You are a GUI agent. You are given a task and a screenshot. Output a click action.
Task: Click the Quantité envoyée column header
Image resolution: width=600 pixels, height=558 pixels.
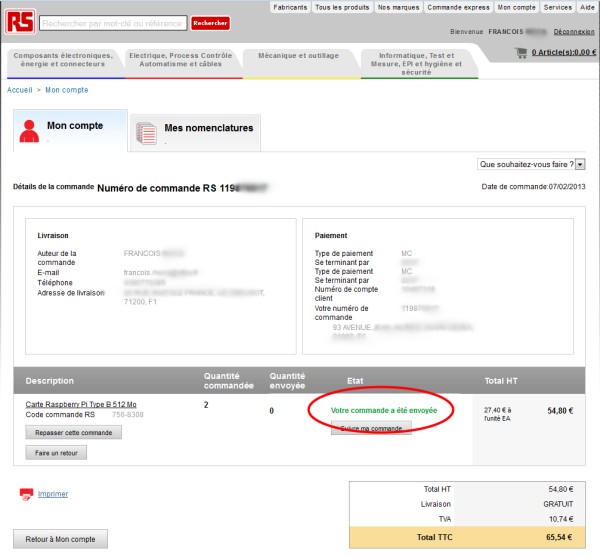[287, 381]
